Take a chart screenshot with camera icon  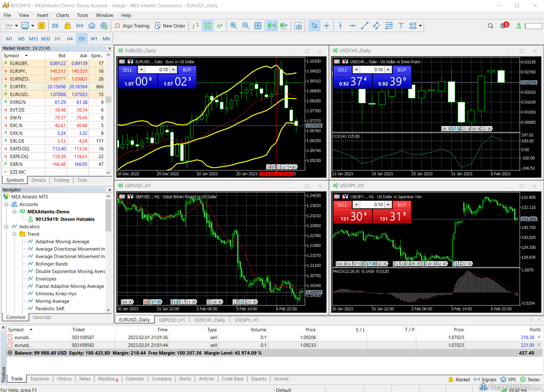[x=298, y=26]
